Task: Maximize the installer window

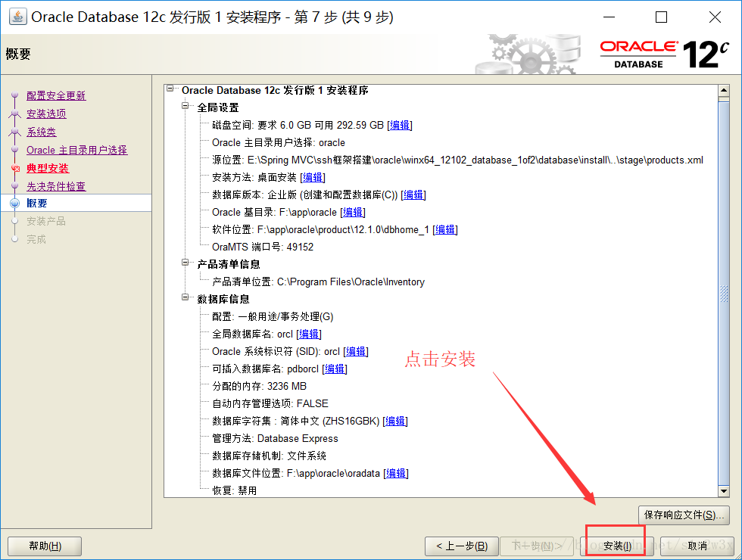Action: tap(661, 17)
